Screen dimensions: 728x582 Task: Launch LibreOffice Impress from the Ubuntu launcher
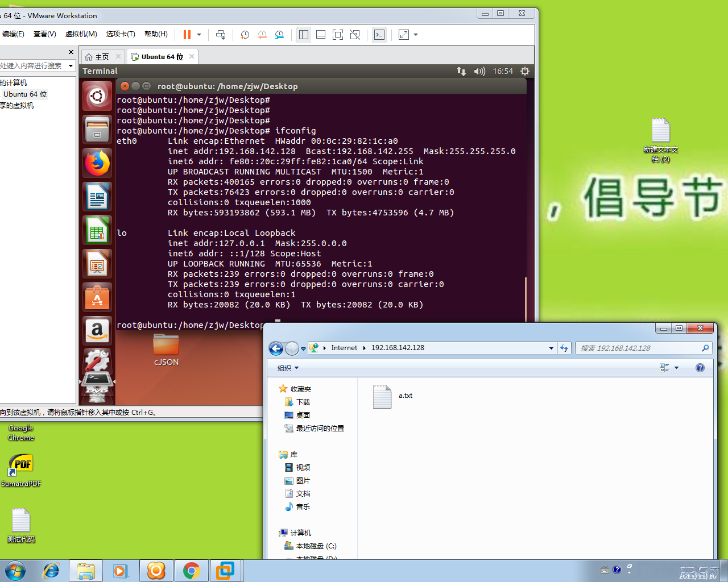(97, 264)
